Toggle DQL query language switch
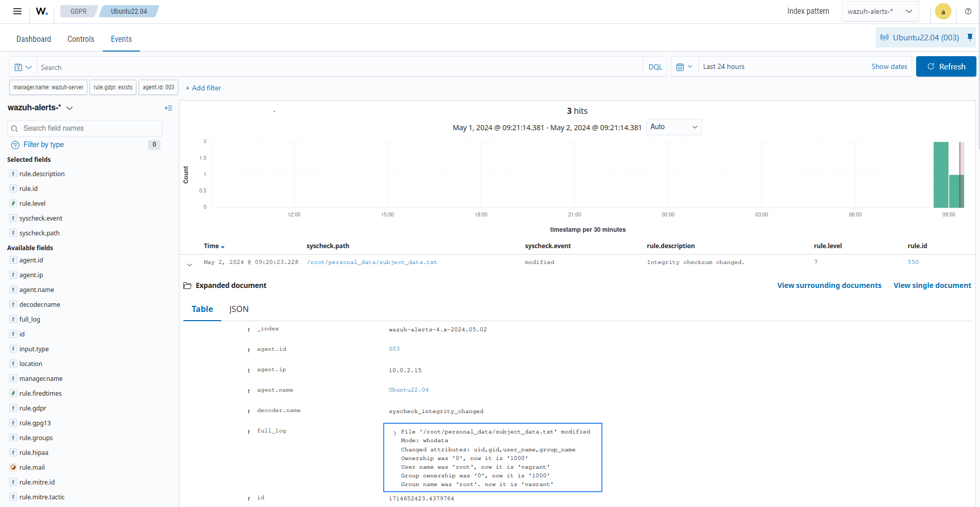Screen dimensions: 980x507 tap(655, 67)
